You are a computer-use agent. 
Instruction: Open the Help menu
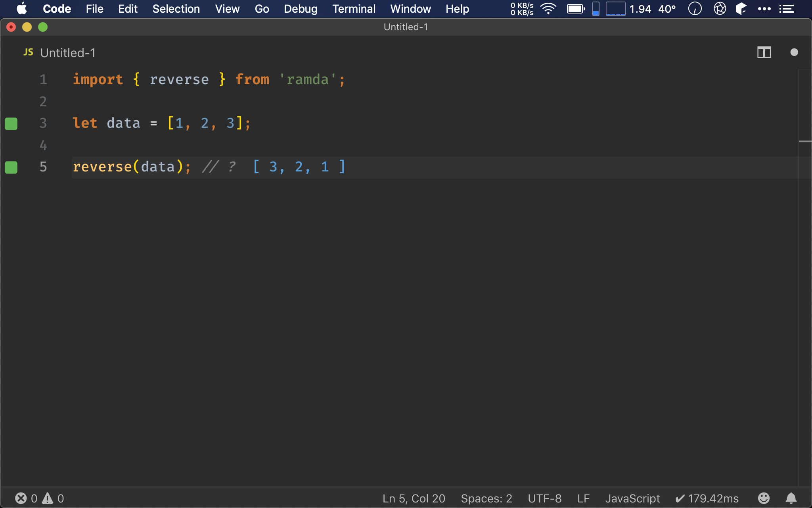pyautogui.click(x=457, y=9)
